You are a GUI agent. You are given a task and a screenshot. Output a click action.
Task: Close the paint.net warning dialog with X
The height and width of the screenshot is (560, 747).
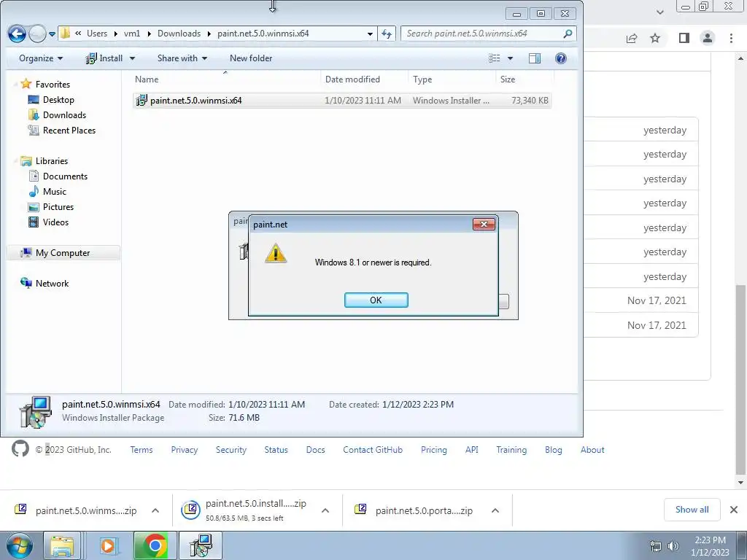tap(484, 224)
